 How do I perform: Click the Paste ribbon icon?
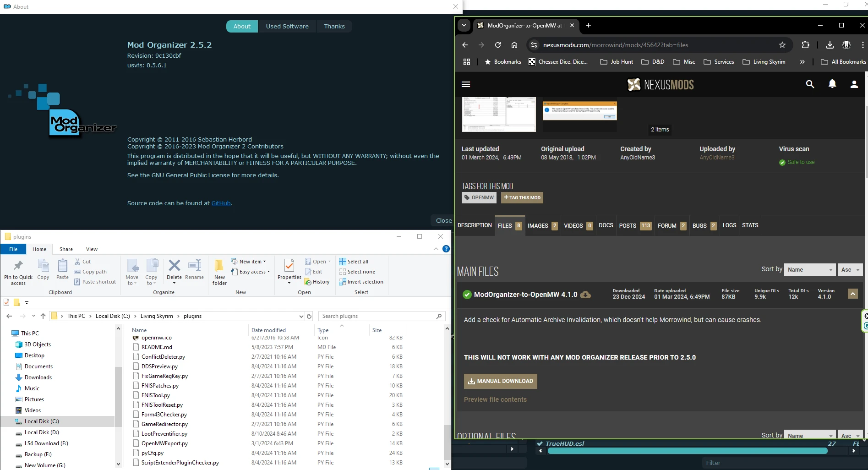point(62,269)
